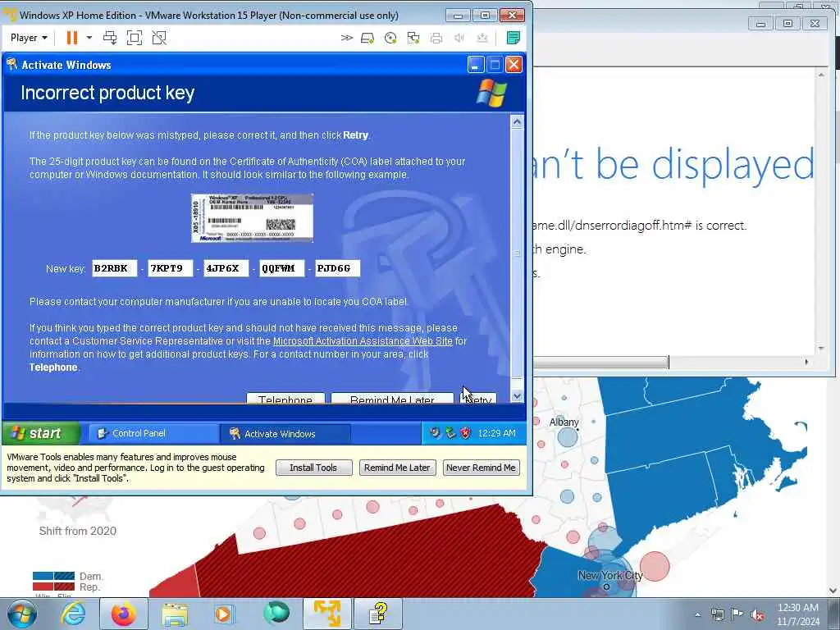Open the XP start menu
Screen dimensions: 840x630
click(x=41, y=433)
